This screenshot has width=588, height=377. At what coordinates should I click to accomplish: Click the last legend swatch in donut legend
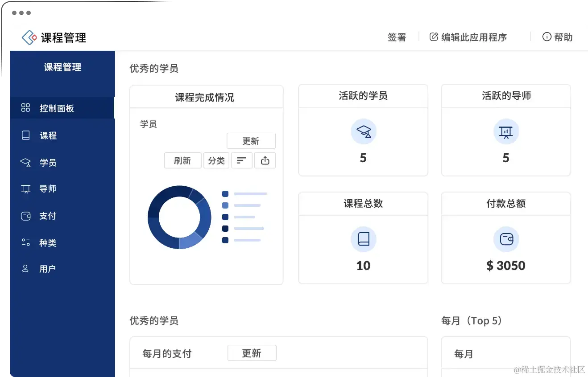[225, 240]
